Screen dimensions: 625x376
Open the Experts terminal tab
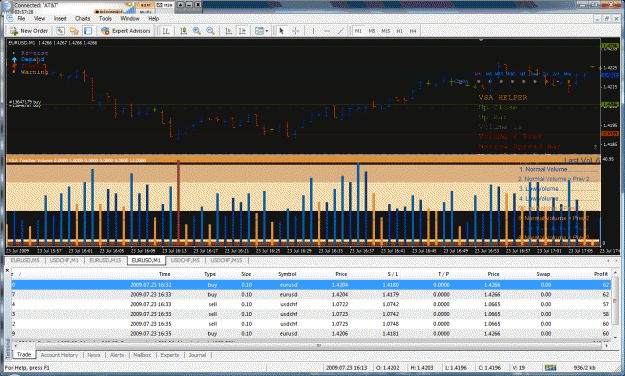click(170, 355)
